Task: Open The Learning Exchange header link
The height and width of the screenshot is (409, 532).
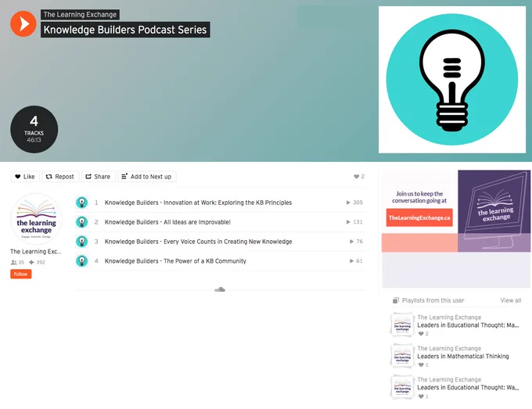Action: point(80,15)
